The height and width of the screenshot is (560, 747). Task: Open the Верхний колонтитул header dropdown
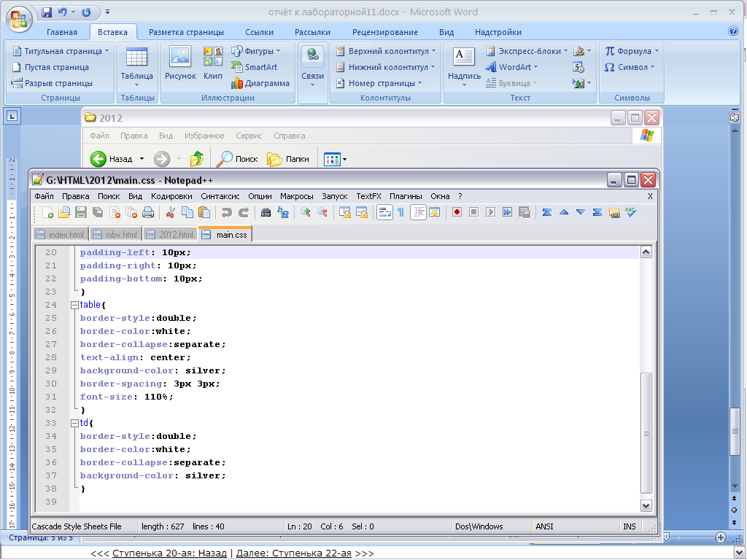pos(386,51)
